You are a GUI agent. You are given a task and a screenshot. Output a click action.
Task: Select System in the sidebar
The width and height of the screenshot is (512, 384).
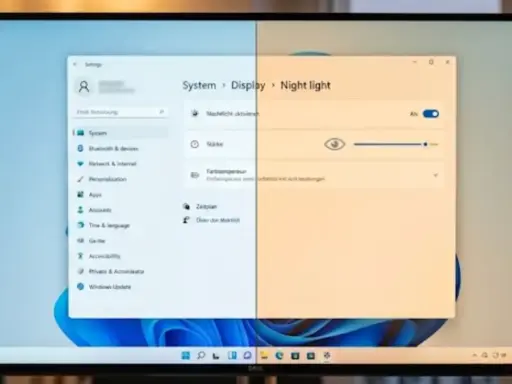tap(120, 133)
